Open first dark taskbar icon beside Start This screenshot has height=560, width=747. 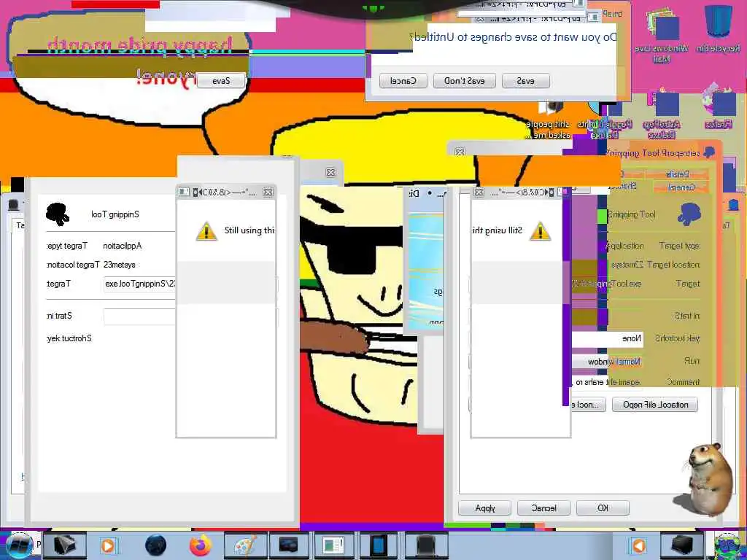click(x=64, y=545)
